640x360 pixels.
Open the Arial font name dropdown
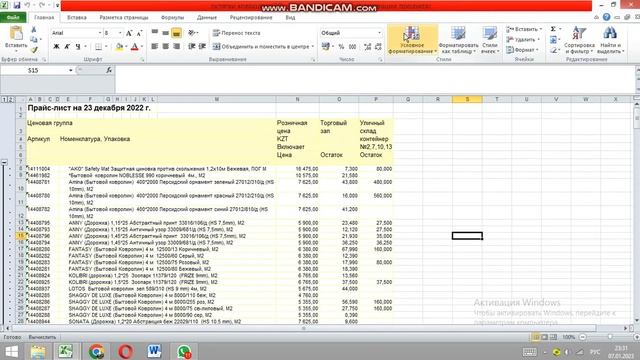[100, 33]
